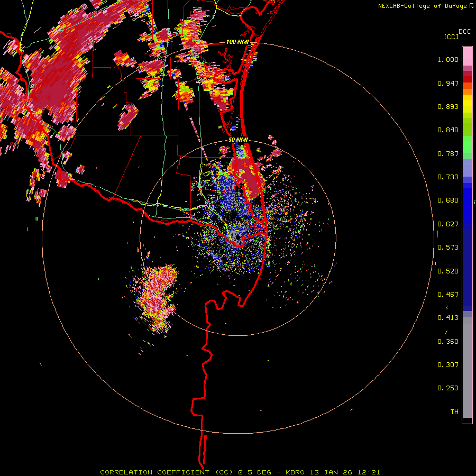
Task: Click the 0.360 scale value
Action: (x=448, y=342)
